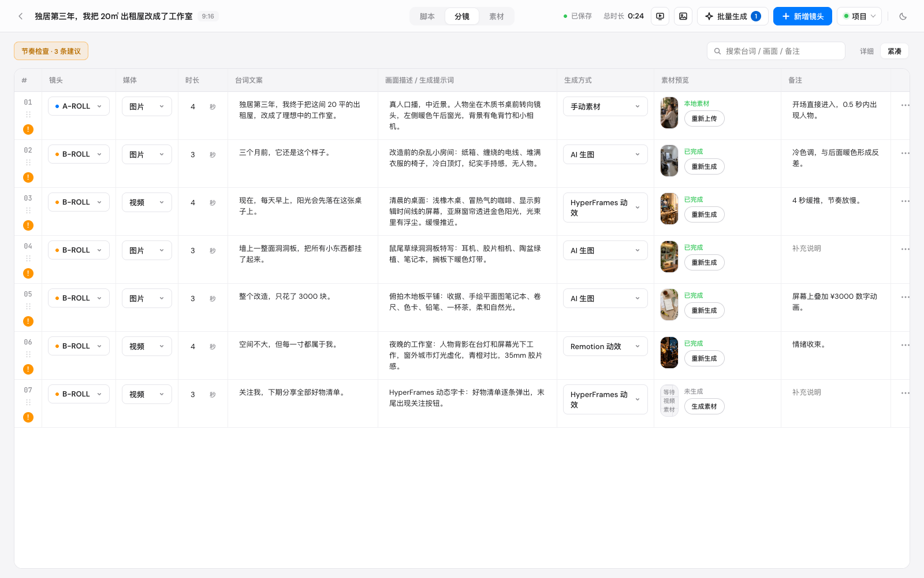Click script text '整个改造，只花了 3000 块。'
This screenshot has width=924, height=578.
pyautogui.click(x=285, y=297)
